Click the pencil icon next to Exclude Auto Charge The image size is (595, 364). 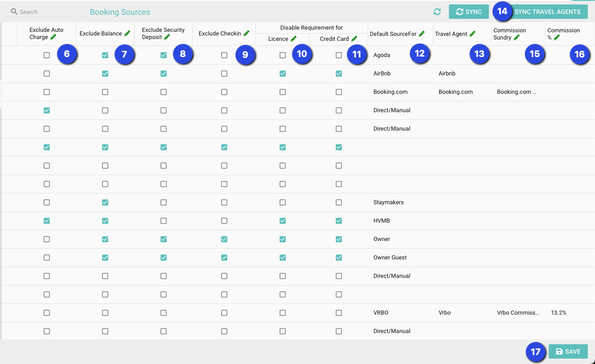pos(53,37)
